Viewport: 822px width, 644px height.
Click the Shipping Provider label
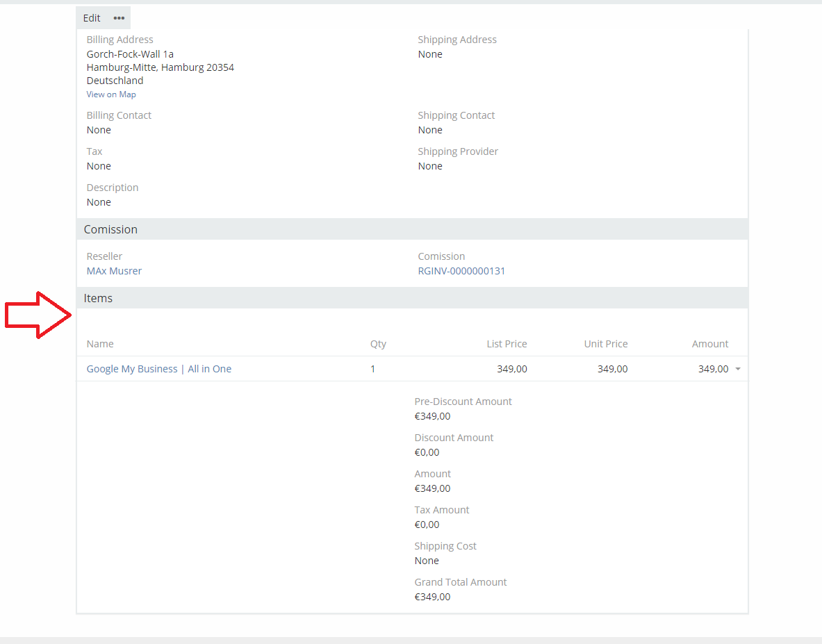coord(458,151)
